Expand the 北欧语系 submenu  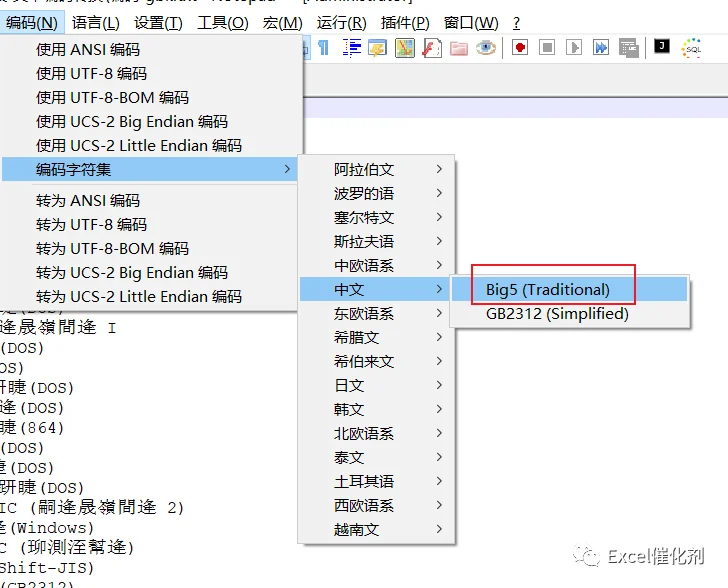point(376,434)
